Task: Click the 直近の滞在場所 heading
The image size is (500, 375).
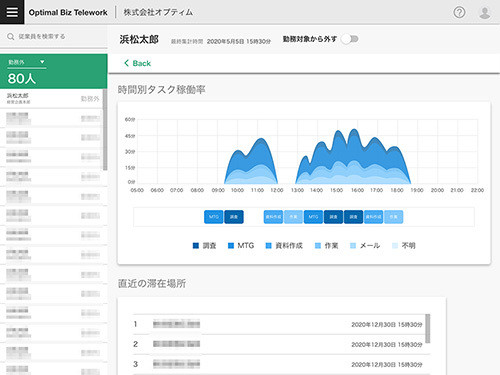Action: coord(152,284)
